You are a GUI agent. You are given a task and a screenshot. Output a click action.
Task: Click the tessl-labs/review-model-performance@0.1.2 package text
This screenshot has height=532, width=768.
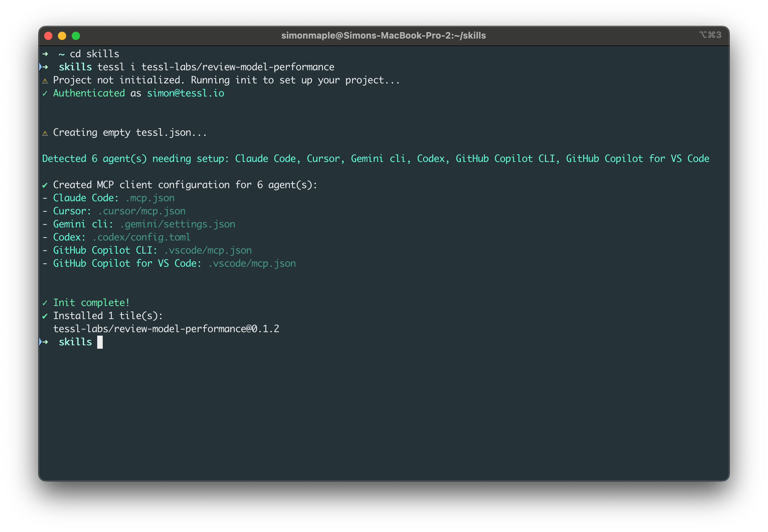166,329
